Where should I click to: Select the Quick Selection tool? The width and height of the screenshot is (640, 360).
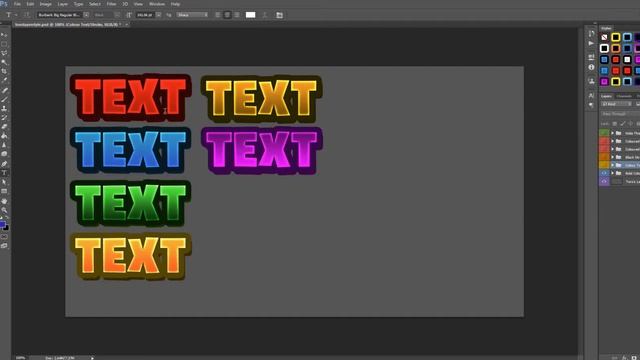[x=4, y=62]
